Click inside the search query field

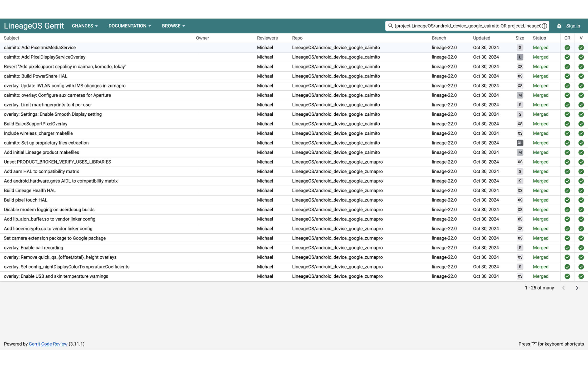point(467,26)
